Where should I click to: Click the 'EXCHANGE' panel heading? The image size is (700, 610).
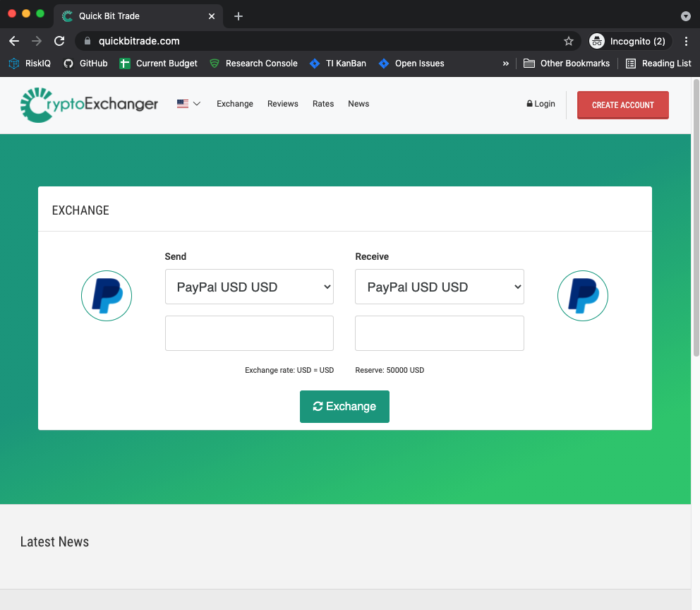[x=80, y=210]
